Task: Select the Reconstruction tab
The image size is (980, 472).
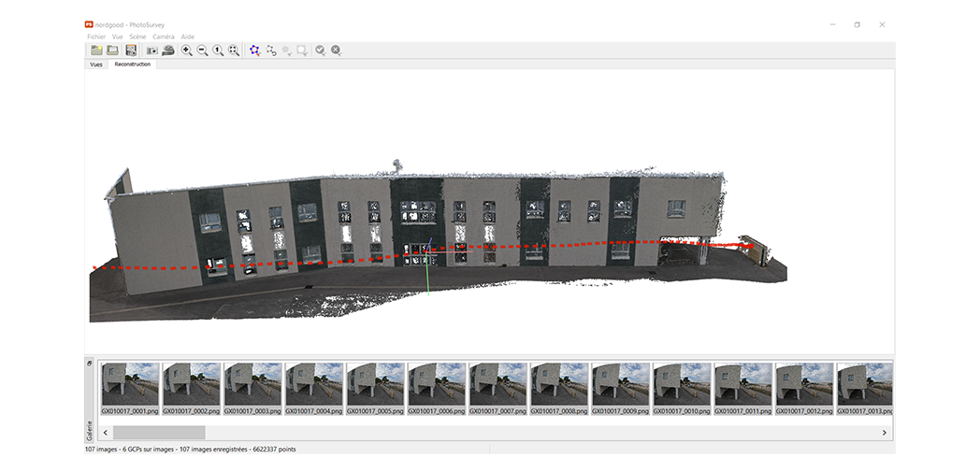Action: (132, 64)
